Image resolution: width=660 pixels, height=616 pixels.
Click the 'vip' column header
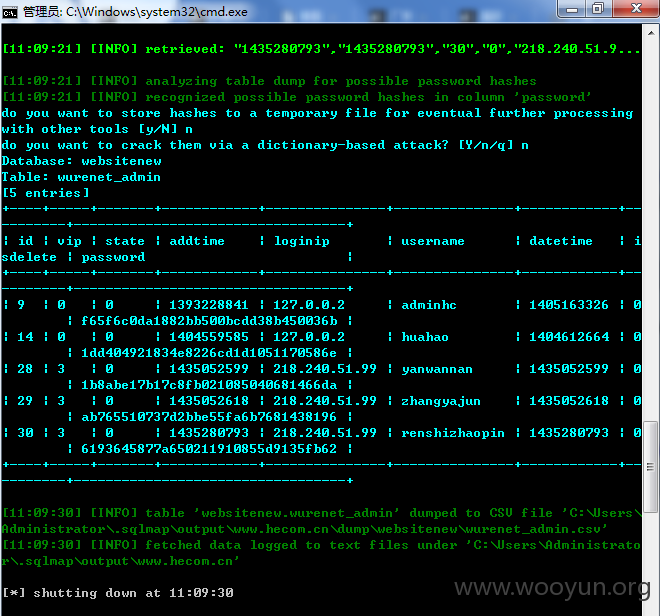[x=69, y=241]
